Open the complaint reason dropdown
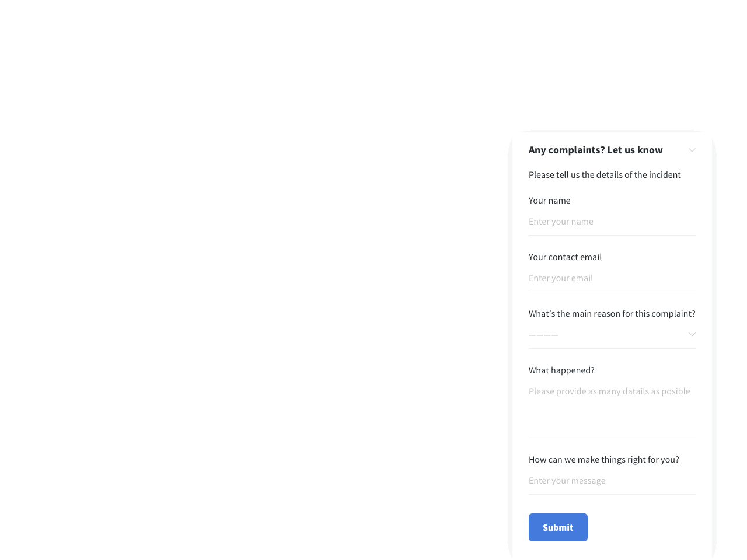 click(x=612, y=334)
